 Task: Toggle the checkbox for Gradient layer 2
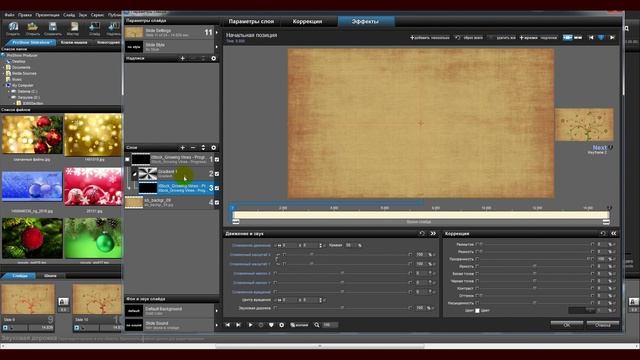tap(217, 174)
